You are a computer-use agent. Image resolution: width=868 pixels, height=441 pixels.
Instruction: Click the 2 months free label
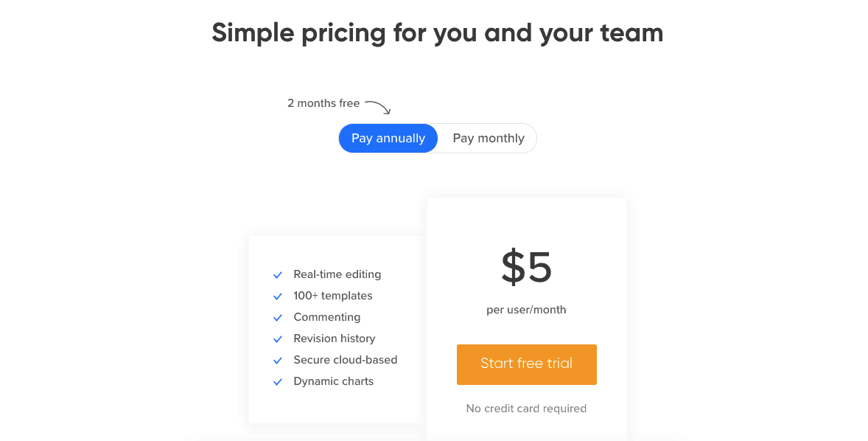323,103
